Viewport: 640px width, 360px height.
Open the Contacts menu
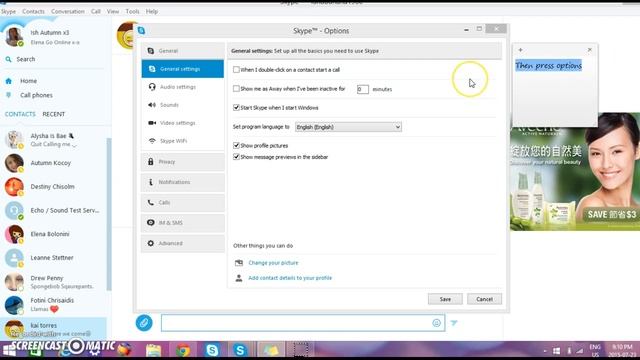click(33, 11)
